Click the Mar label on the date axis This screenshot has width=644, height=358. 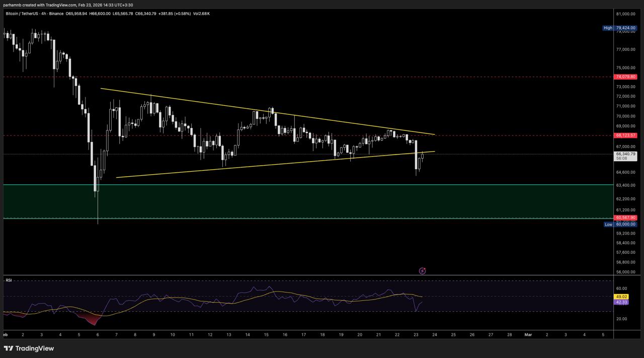(x=528, y=334)
